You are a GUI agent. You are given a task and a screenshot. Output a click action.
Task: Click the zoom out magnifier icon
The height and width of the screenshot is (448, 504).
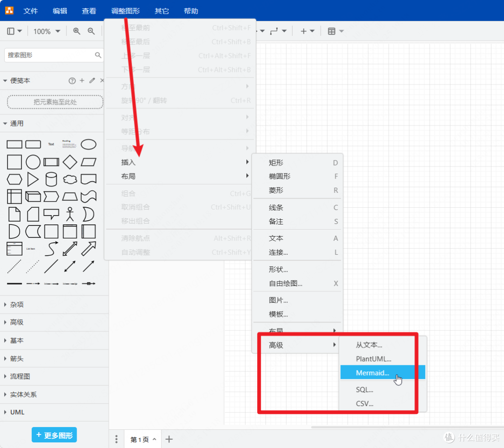(91, 31)
